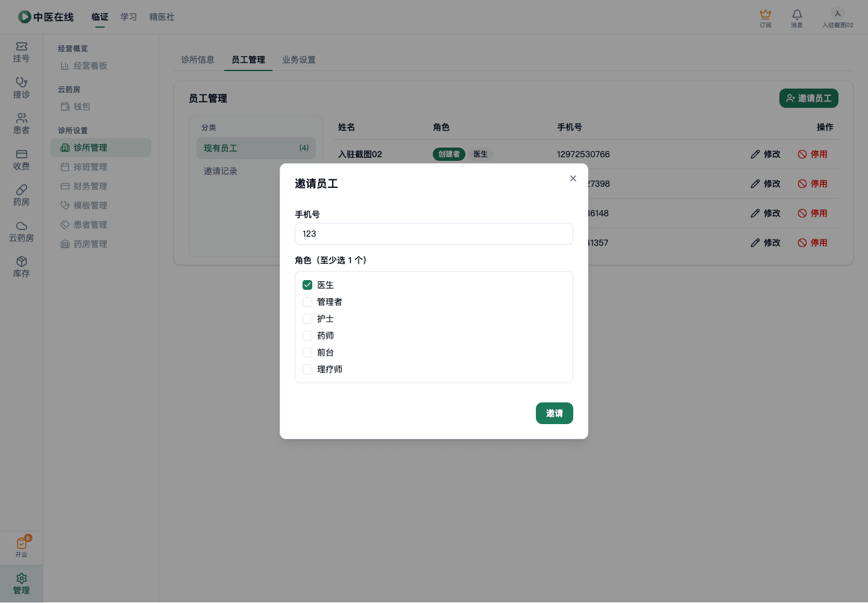Select the 现有员工 category
868x603 pixels.
(x=256, y=148)
